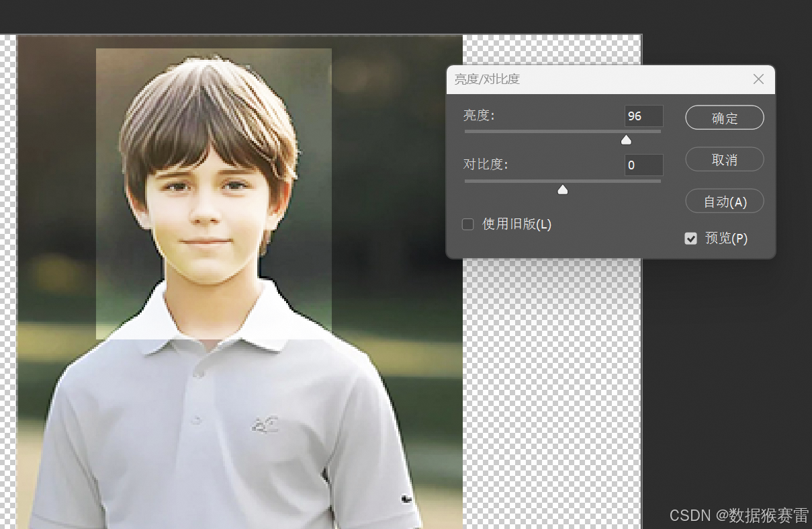This screenshot has width=812, height=529.
Task: Click the 亮度 slider handle
Action: point(626,140)
